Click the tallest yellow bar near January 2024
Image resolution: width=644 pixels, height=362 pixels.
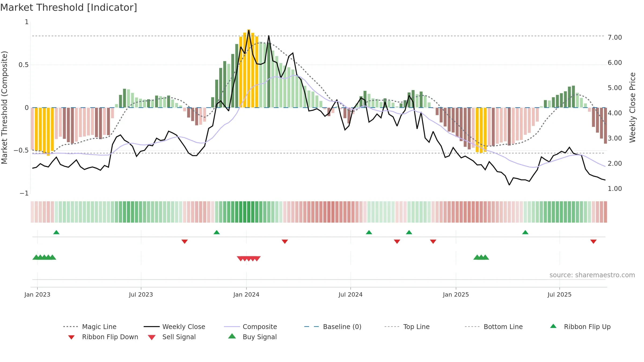(x=249, y=68)
